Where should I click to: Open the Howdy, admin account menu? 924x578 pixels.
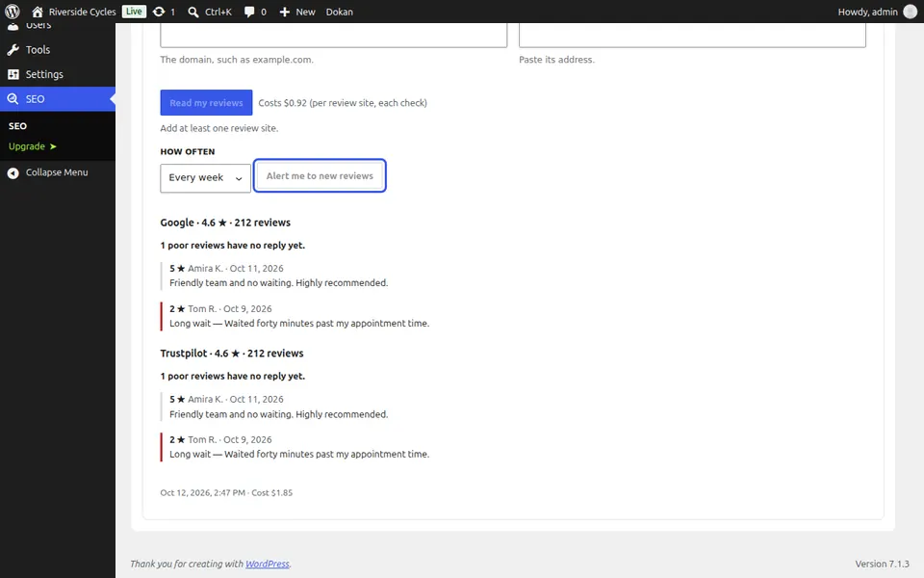[x=878, y=12]
